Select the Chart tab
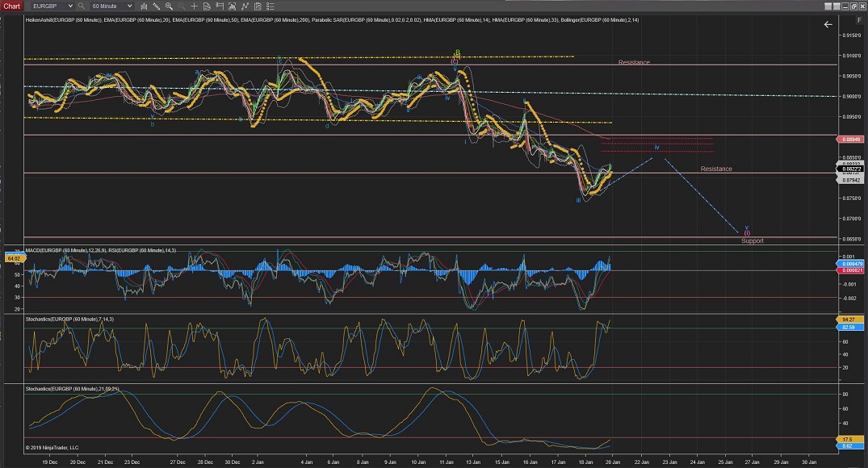 pyautogui.click(x=12, y=6)
